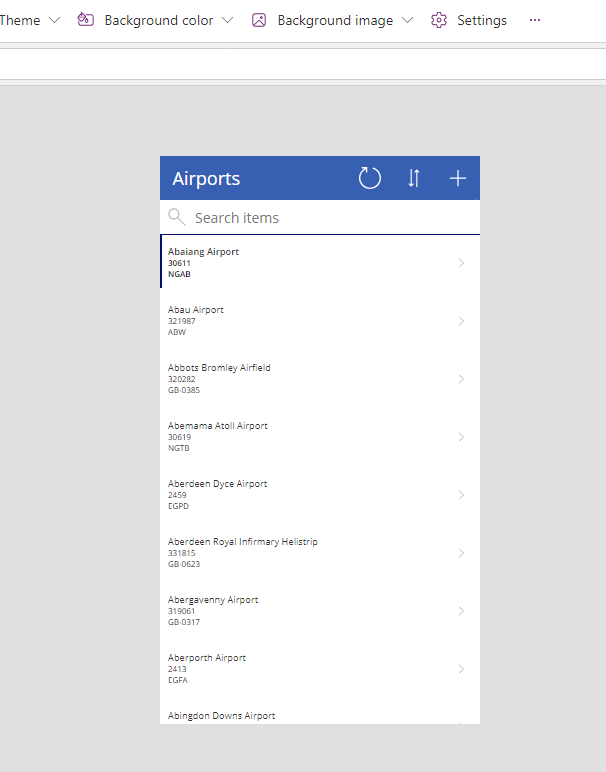Viewport: 606px width, 772px height.
Task: Click the ID value 2459
Action: [177, 495]
